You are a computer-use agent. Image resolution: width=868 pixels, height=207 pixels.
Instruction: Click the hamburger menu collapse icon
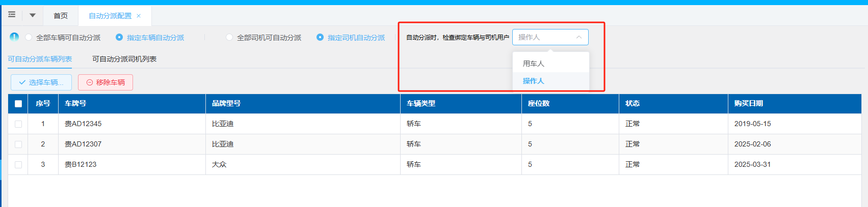(12, 15)
